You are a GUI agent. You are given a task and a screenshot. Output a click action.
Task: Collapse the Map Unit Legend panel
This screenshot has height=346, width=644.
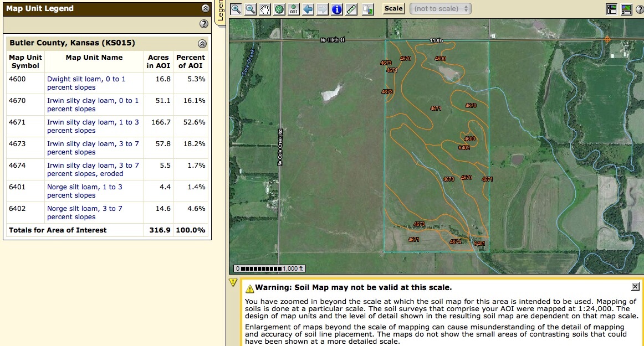[206, 8]
